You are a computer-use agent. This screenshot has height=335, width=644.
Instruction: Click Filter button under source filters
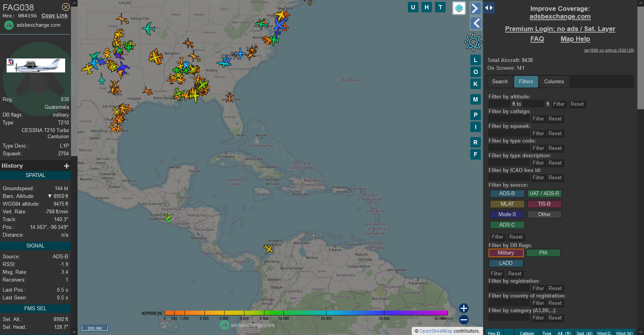click(497, 237)
